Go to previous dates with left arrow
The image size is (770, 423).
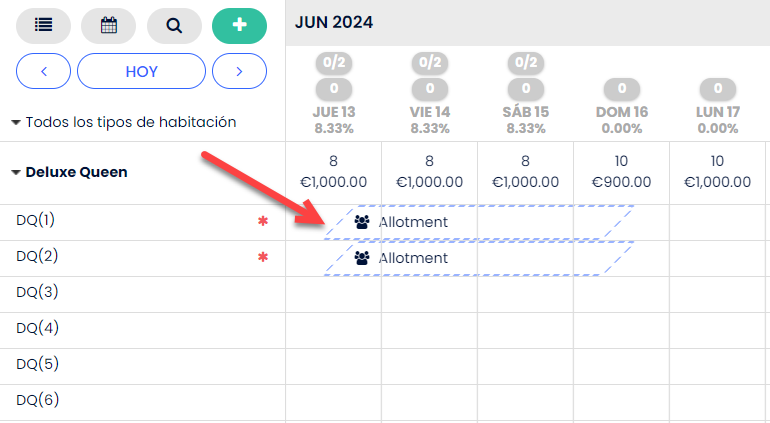43,71
